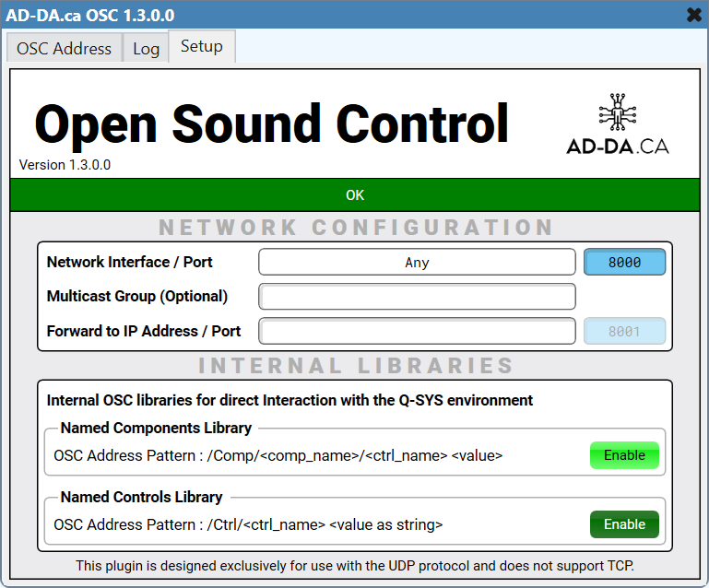This screenshot has width=709, height=588.
Task: Click the forward port 8001 field
Action: (624, 331)
